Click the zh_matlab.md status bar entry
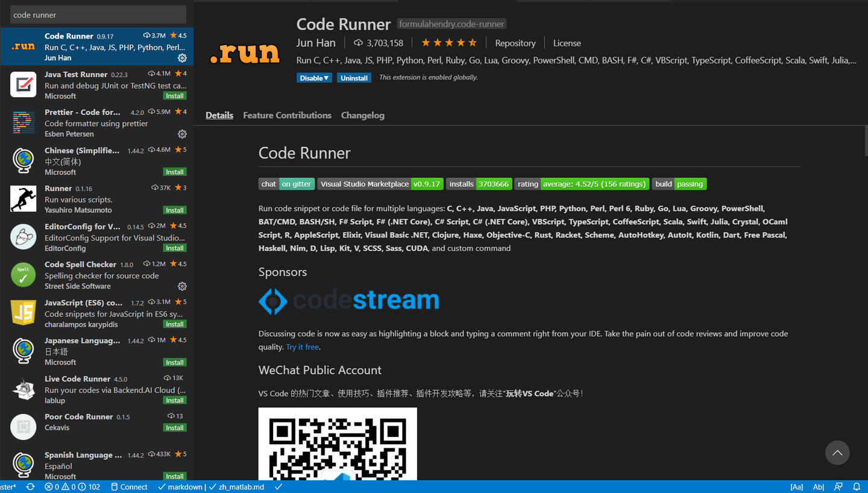Viewport: 868px width, 493px height. click(x=237, y=487)
